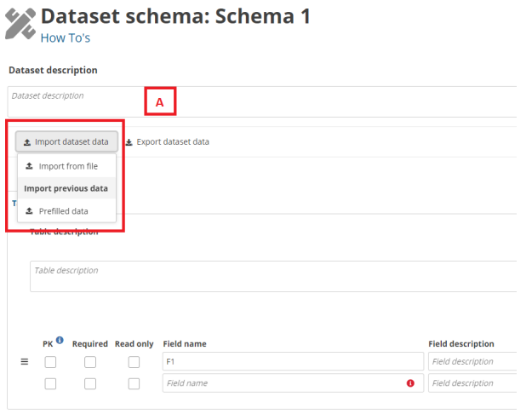Check the Read only box for field F1
The width and height of the screenshot is (532, 414).
pyautogui.click(x=134, y=362)
